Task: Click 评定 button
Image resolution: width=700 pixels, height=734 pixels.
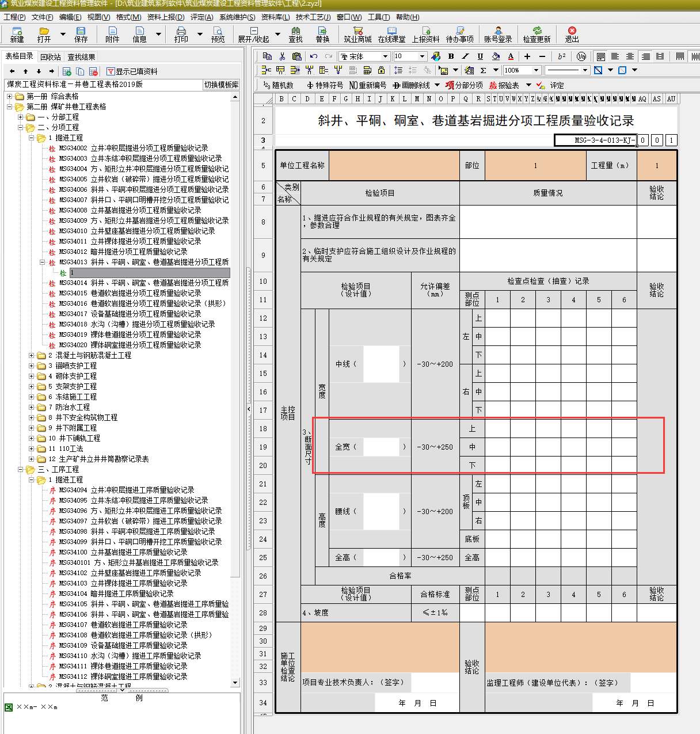Action: click(x=550, y=85)
